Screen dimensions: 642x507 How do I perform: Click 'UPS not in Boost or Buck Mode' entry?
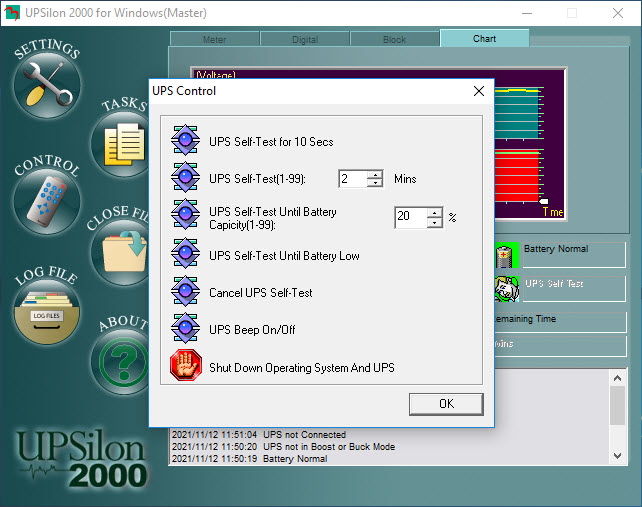click(283, 446)
